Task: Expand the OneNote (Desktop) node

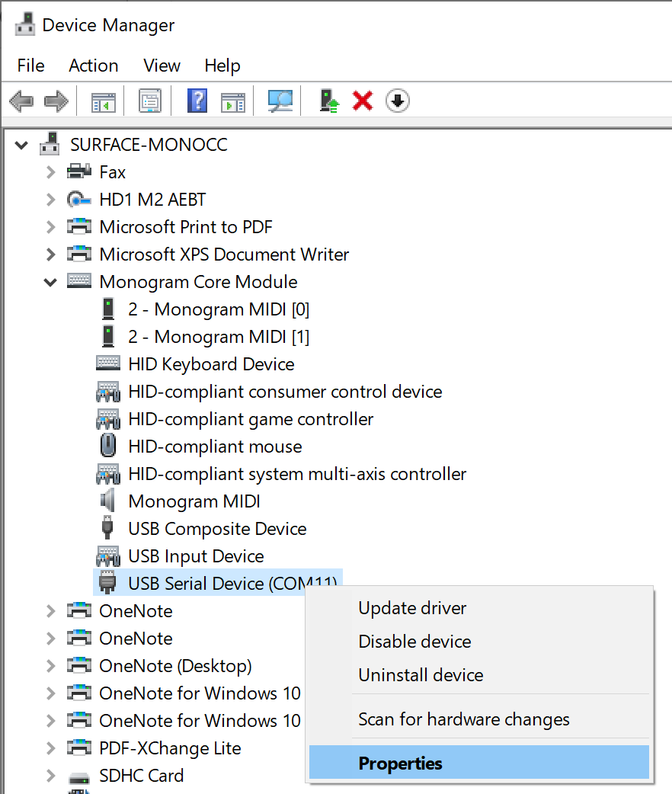Action: click(50, 666)
